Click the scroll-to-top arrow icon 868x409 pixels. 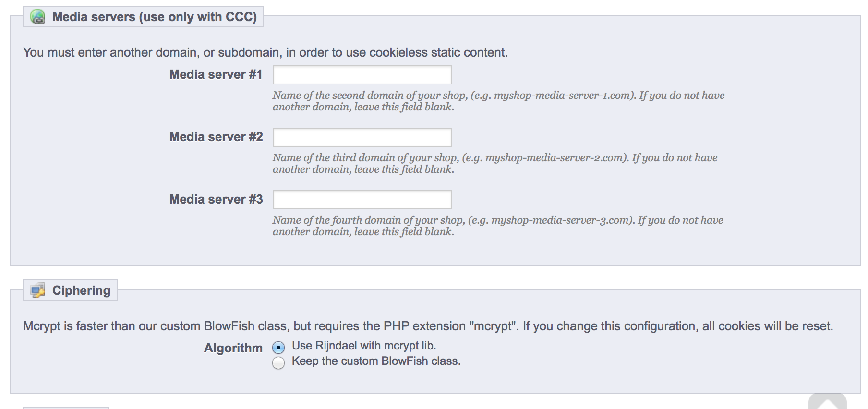point(827,402)
